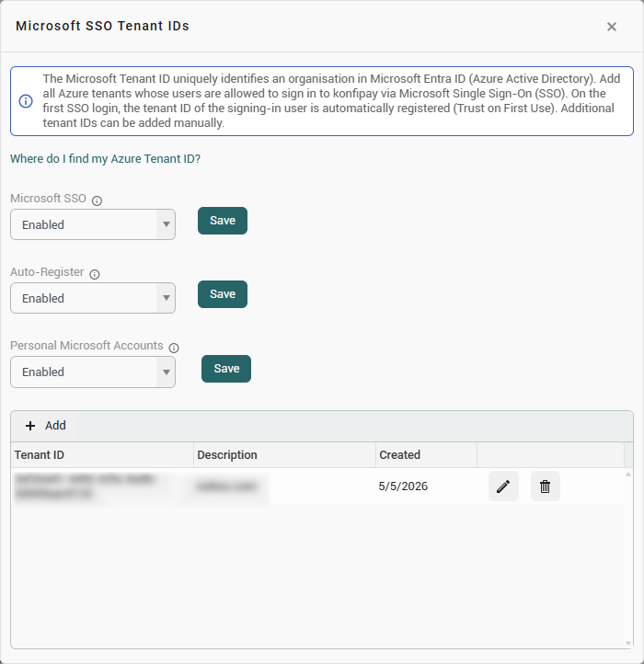
Task: Sort by the Created column header
Action: (427, 455)
